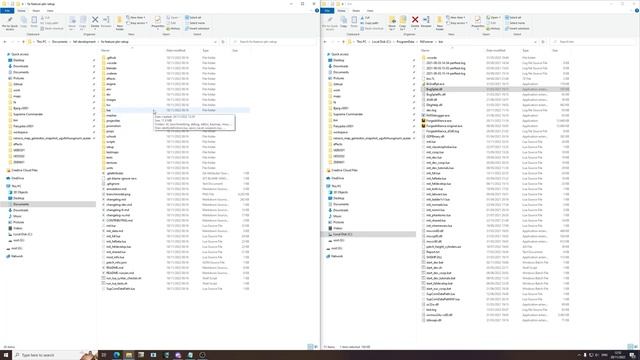This screenshot has width=640, height=360.
Task: Switch left window to large icons view
Action: tap(316, 347)
